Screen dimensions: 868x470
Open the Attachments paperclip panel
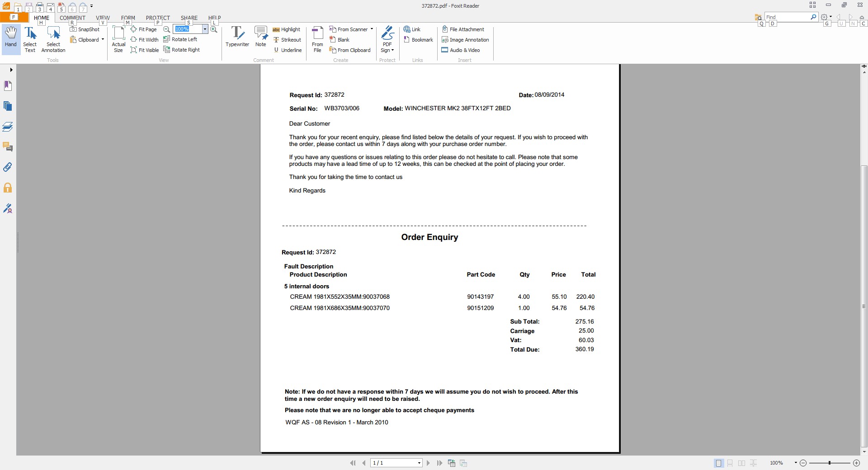pyautogui.click(x=8, y=167)
